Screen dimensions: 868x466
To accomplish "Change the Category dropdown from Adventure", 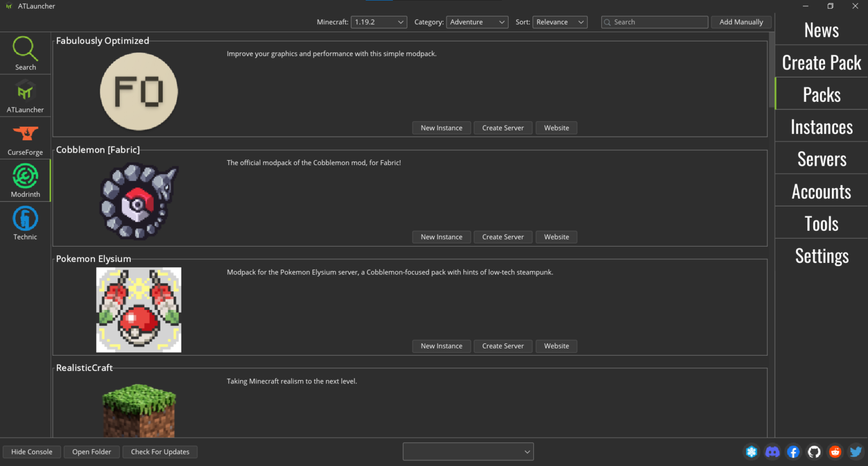I will tap(477, 21).
